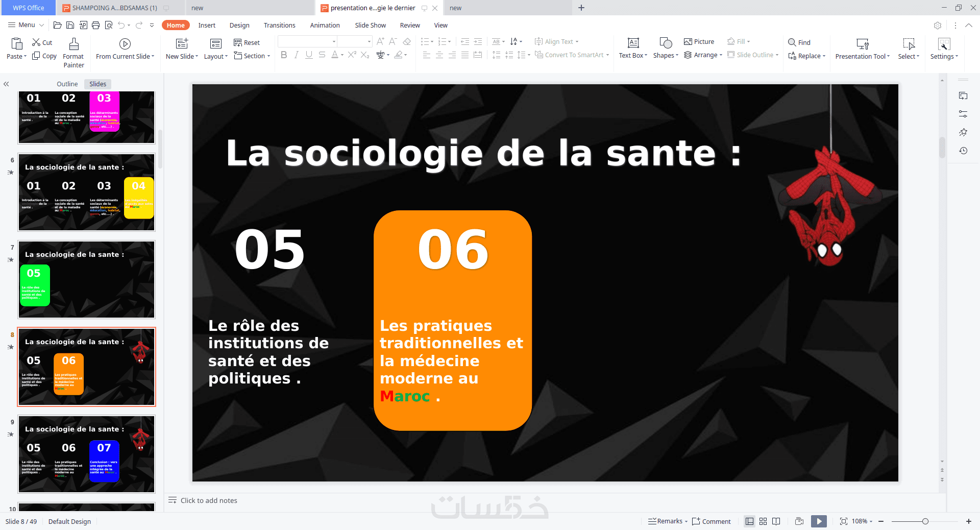This screenshot has height=530, width=980.
Task: Toggle Underline formatting
Action: [x=309, y=55]
